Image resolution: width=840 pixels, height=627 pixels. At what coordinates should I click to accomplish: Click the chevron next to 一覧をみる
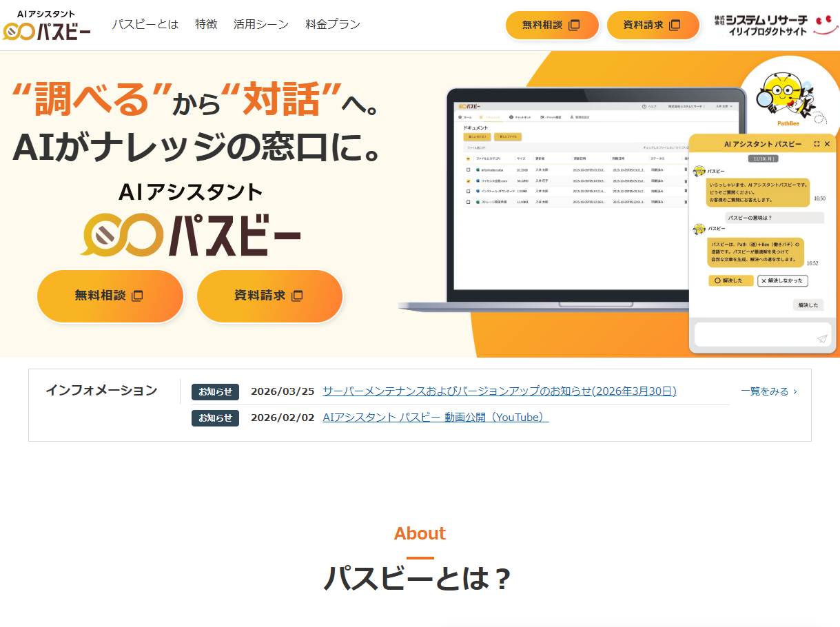(x=795, y=391)
